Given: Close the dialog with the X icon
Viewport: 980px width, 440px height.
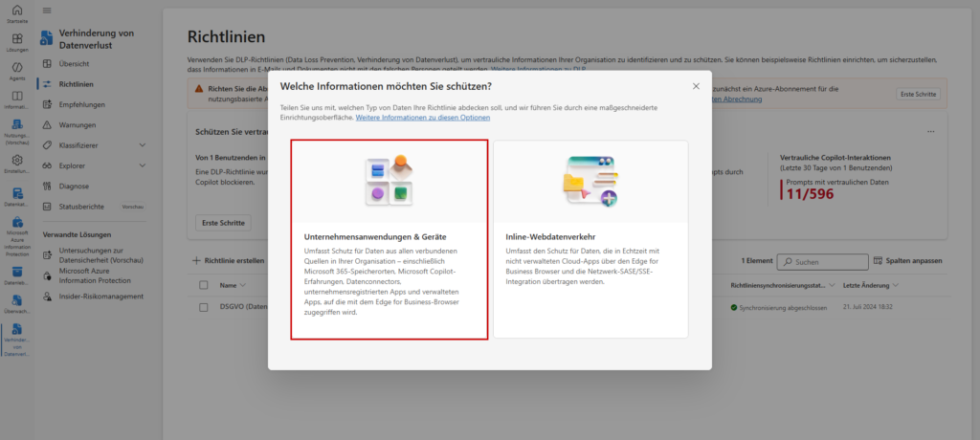Looking at the screenshot, I should pos(696,86).
